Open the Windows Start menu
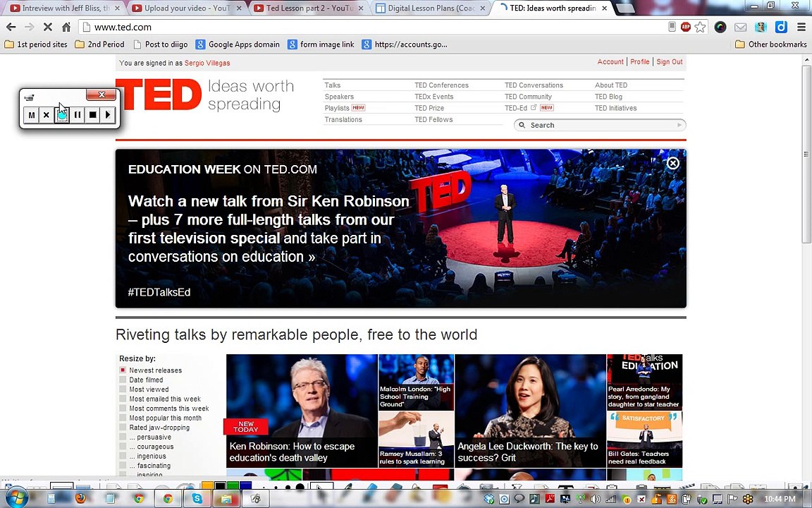 [x=16, y=498]
